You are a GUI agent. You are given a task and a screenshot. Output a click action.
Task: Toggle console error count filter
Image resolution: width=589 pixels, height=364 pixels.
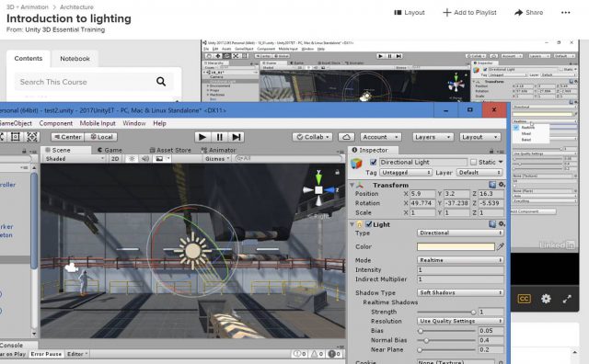(334, 354)
